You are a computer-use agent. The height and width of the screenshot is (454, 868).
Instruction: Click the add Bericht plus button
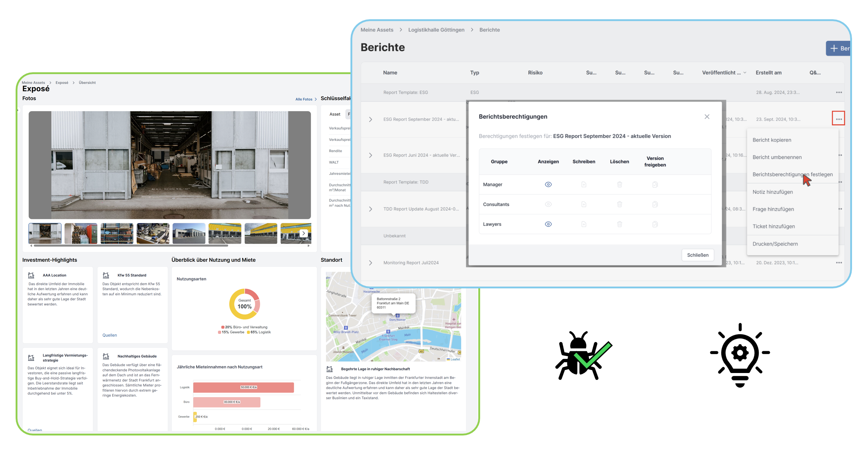click(x=838, y=48)
